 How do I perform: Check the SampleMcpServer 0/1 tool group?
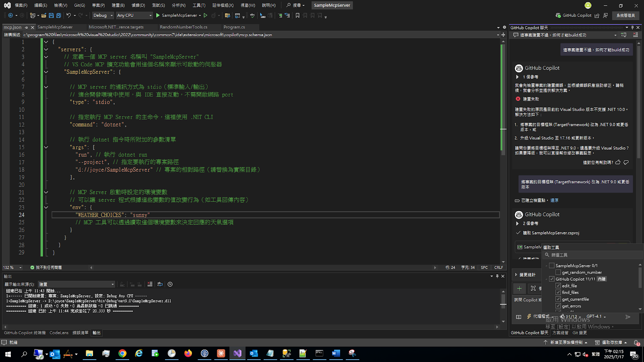[x=552, y=265]
